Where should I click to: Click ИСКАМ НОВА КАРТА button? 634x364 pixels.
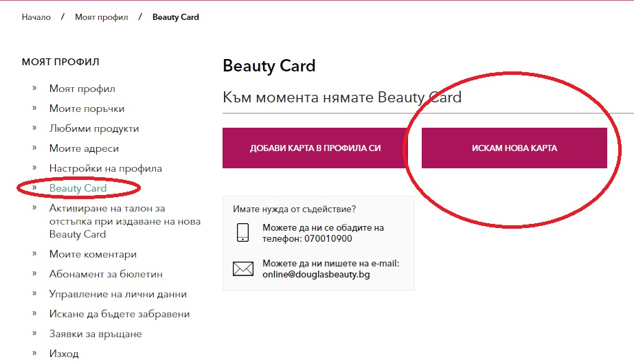click(514, 148)
